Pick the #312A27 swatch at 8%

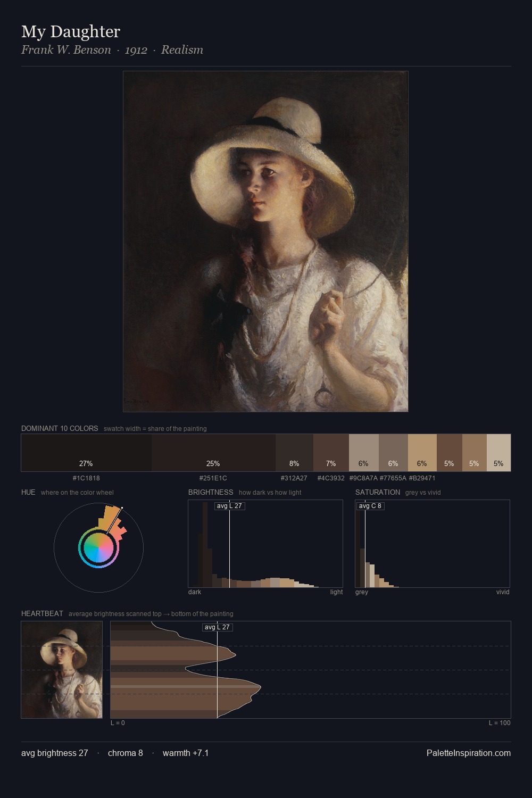(x=294, y=453)
